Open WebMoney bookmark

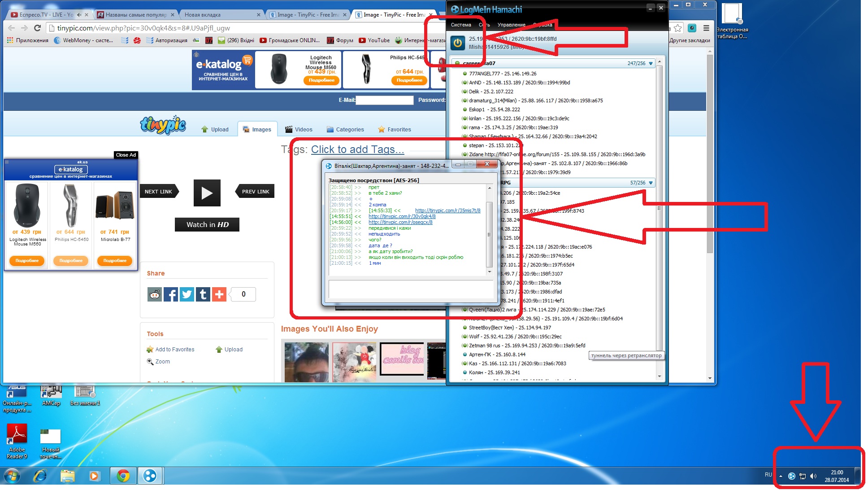pos(83,40)
